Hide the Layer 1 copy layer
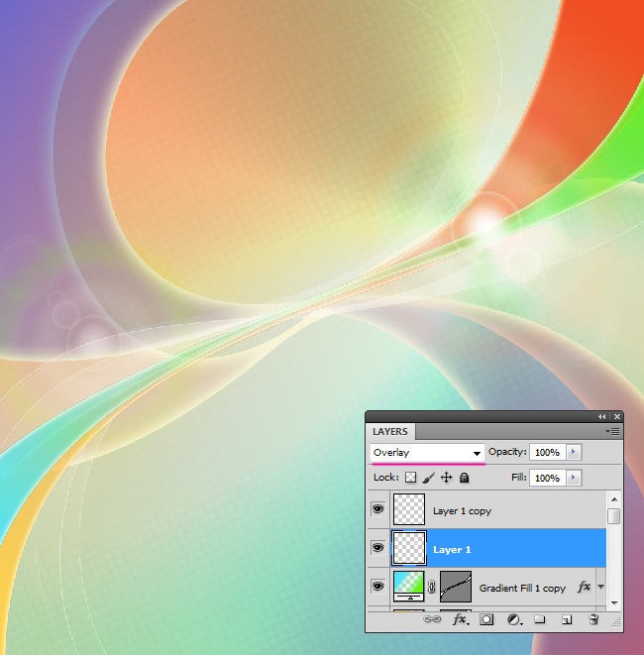This screenshot has height=655, width=644. tap(377, 509)
